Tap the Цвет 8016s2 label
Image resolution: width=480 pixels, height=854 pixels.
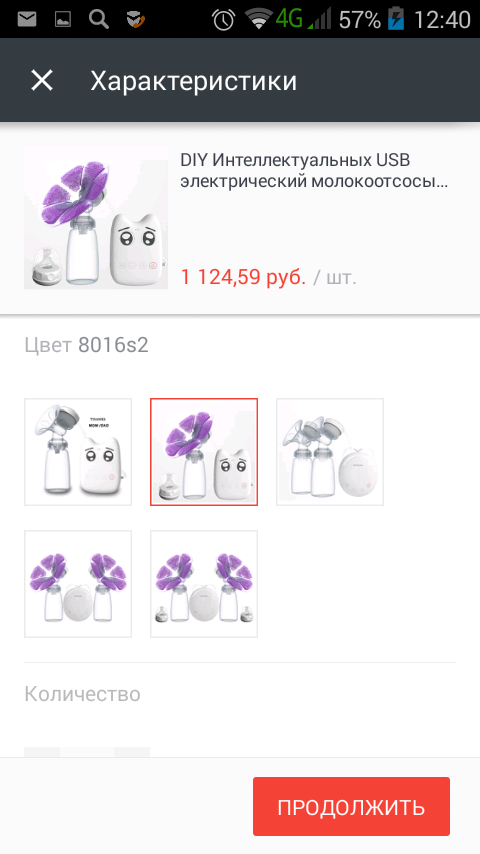pos(86,345)
